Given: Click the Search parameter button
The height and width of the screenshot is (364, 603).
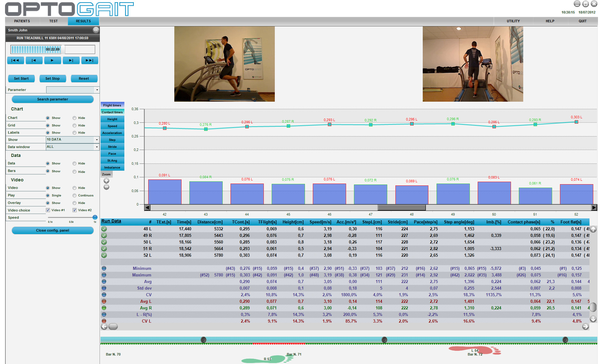Looking at the screenshot, I should pos(52,99).
